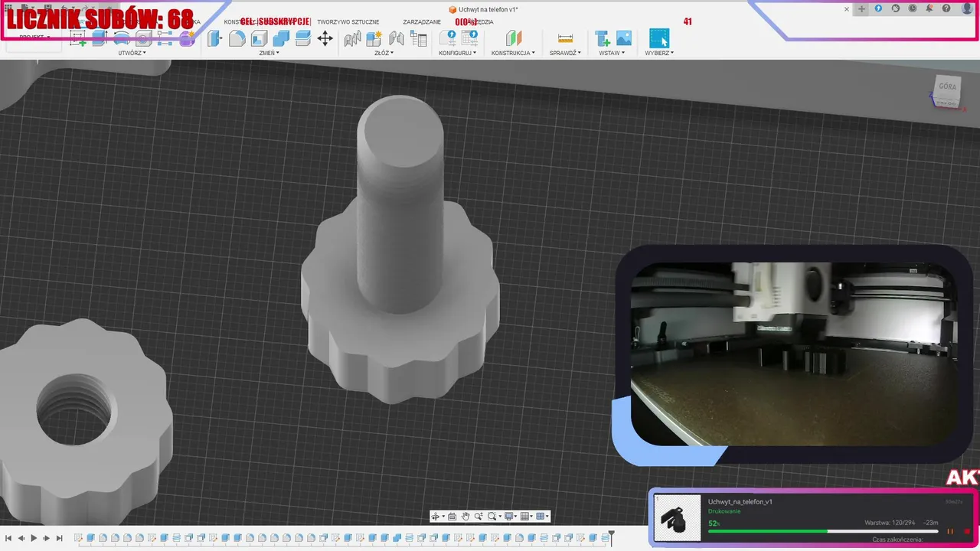
Task: Open the Help question mark icon
Action: 947,8
